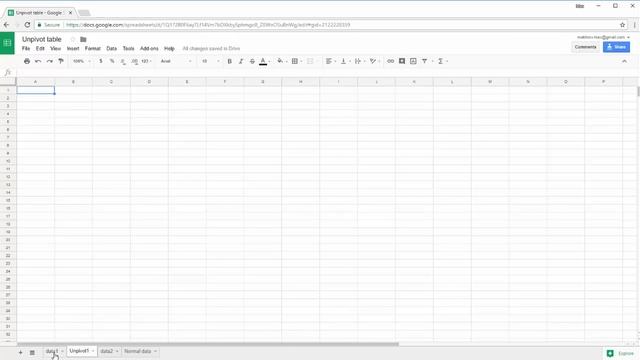This screenshot has width=640, height=360.
Task: Click the Explore button
Action: pyautogui.click(x=620, y=353)
